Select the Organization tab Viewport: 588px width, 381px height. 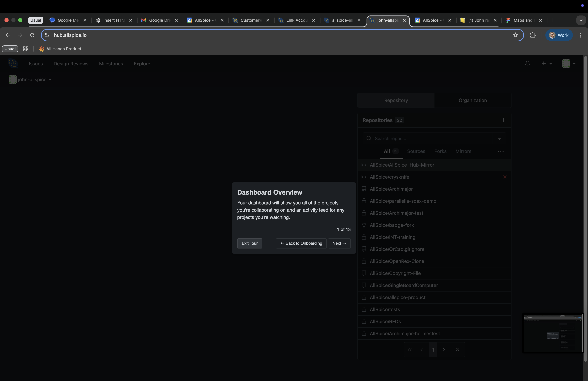point(473,100)
